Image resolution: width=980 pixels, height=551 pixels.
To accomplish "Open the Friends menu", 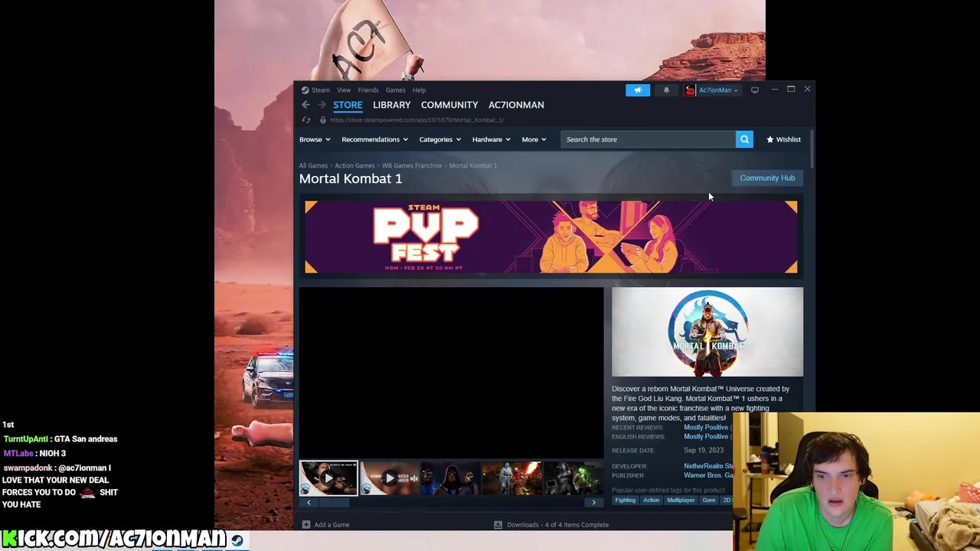I will point(368,90).
